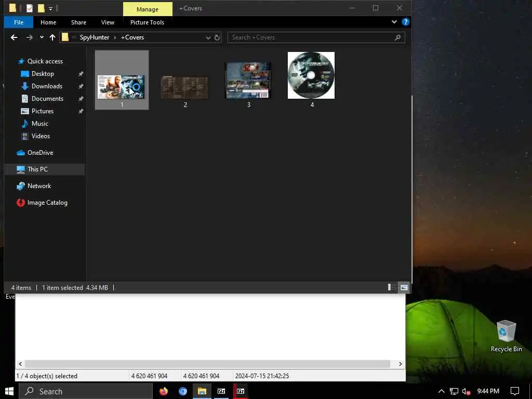Open the first 7-Zip taskbar icon
This screenshot has height=399, width=532.
click(x=221, y=391)
